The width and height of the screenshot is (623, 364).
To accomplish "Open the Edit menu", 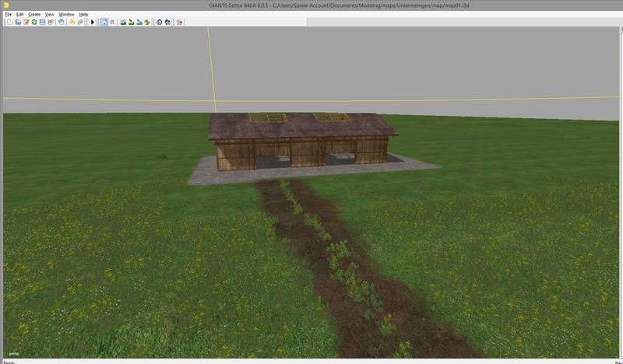I will [x=20, y=14].
